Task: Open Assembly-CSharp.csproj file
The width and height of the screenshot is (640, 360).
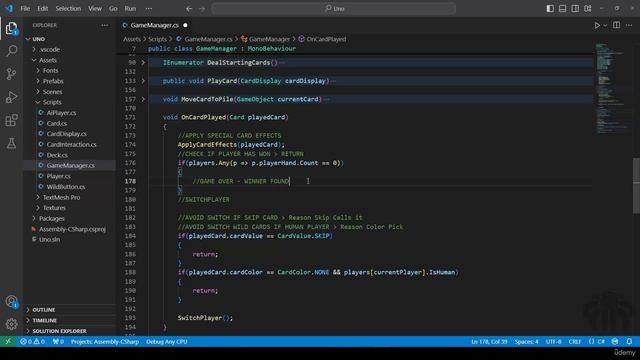Action: click(x=72, y=229)
